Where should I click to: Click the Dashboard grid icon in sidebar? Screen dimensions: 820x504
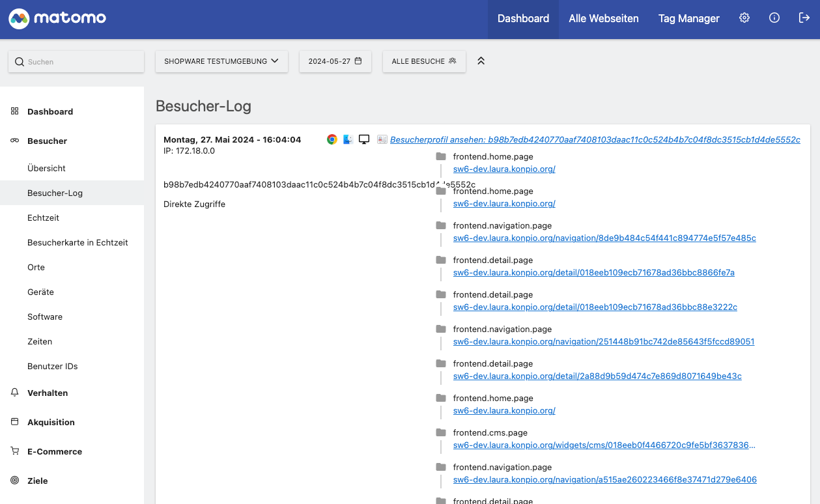click(14, 111)
